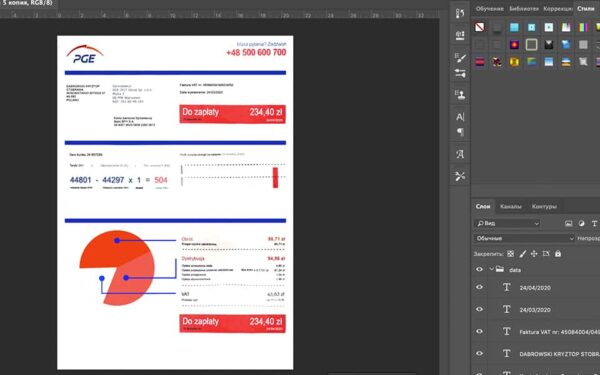Apply the black and white style swatch
Screen dimensions: 600x375
548,44
